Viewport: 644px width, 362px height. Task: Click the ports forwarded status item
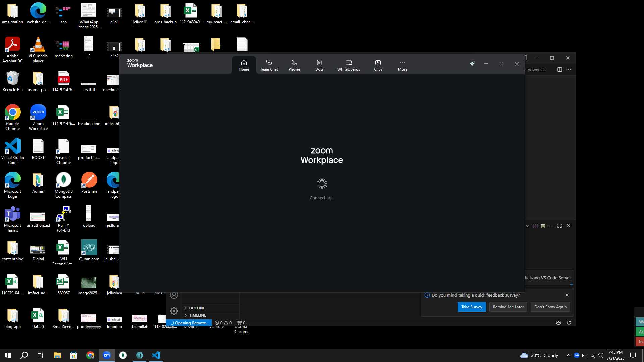click(241, 323)
